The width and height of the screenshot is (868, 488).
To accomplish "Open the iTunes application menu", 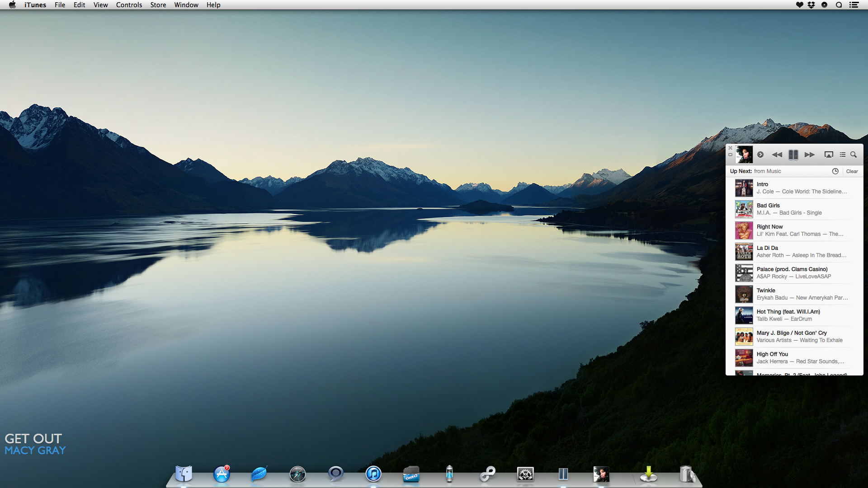I will 35,5.
